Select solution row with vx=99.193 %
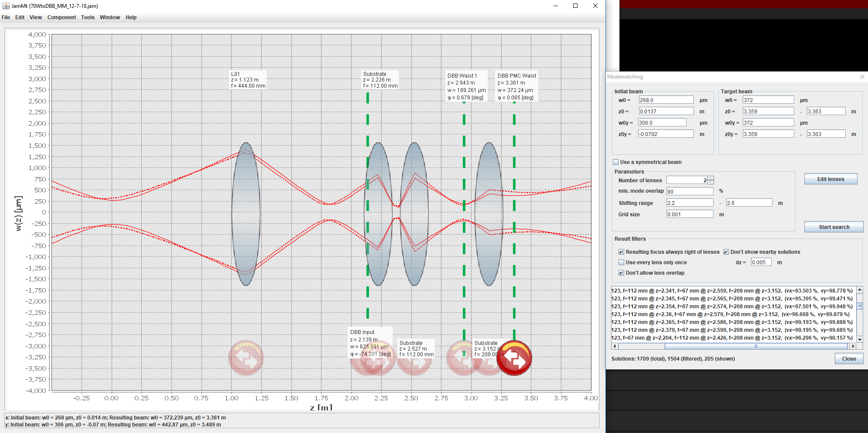The height and width of the screenshot is (433, 868). pos(734,322)
